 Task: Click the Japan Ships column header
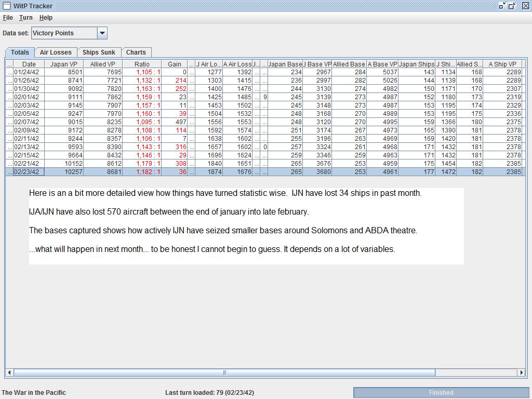pos(416,64)
